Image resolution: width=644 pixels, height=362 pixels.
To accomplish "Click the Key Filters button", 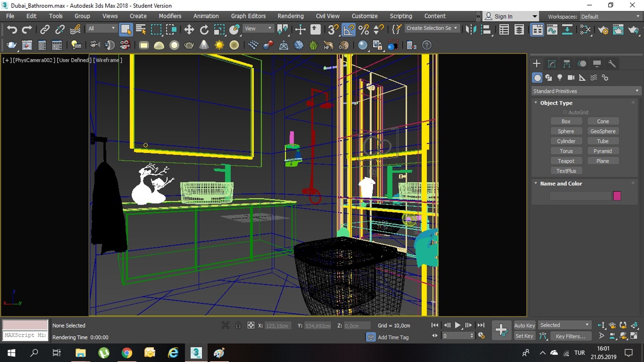I will 570,336.
